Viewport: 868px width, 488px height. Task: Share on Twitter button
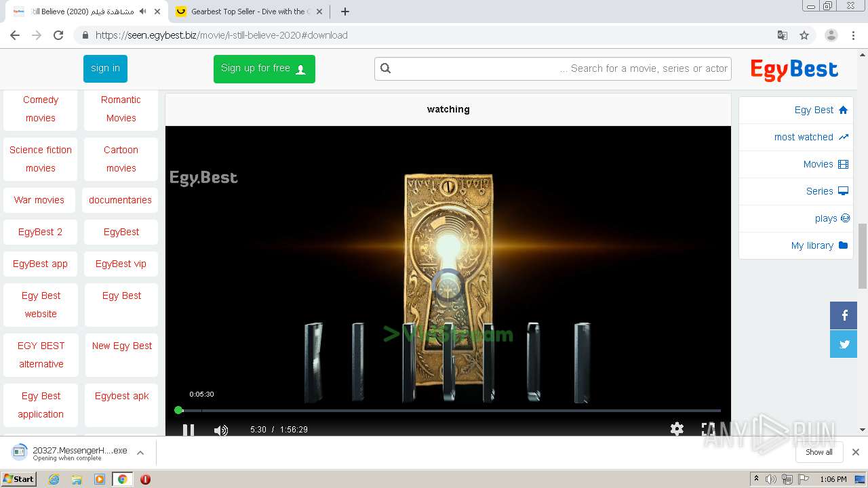click(x=844, y=344)
